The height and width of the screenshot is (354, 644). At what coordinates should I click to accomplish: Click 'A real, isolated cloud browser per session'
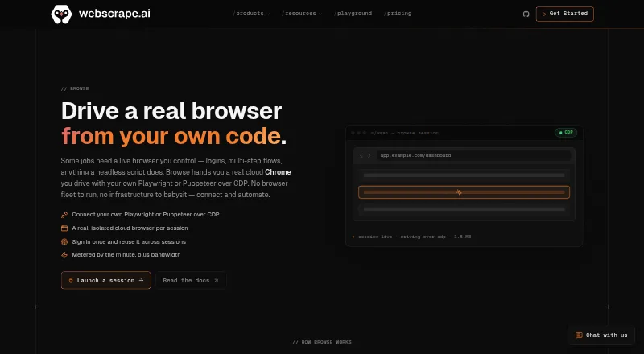(130, 228)
